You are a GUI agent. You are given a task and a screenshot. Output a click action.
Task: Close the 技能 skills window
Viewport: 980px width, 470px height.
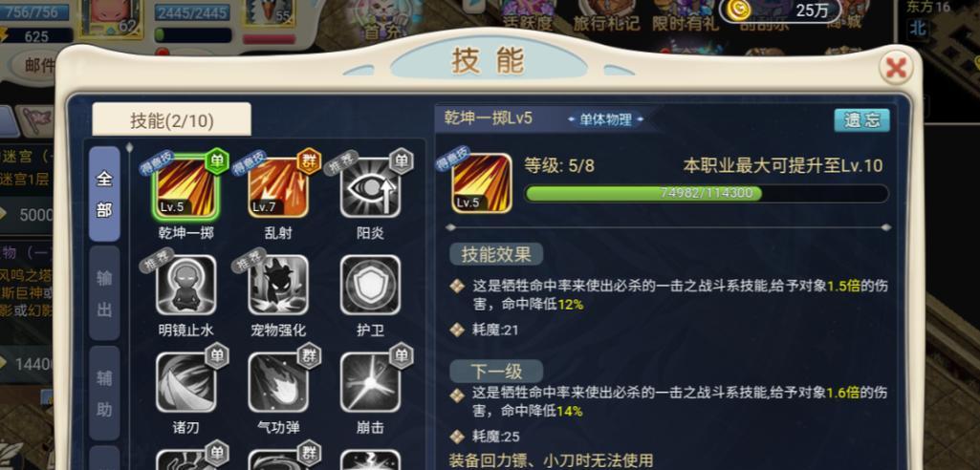coord(896,68)
